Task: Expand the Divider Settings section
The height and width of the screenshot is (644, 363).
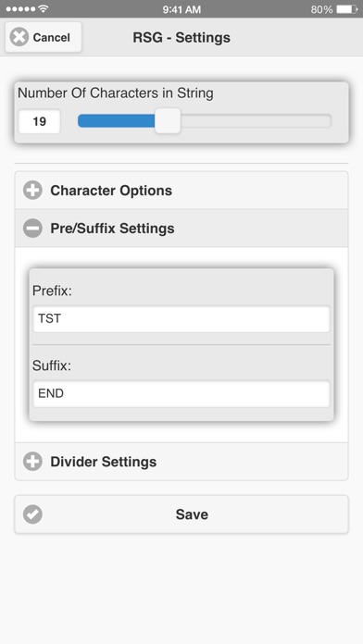Action: click(x=181, y=462)
